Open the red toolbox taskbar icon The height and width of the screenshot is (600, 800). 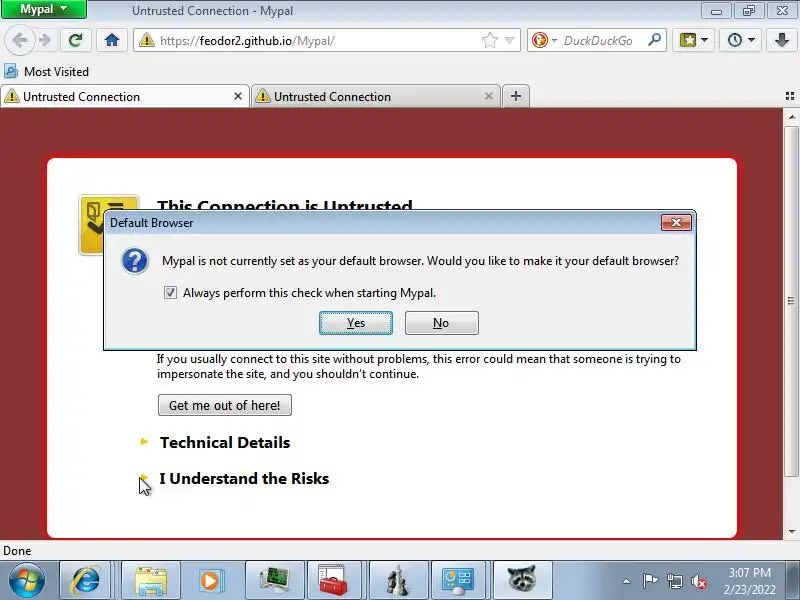click(333, 580)
